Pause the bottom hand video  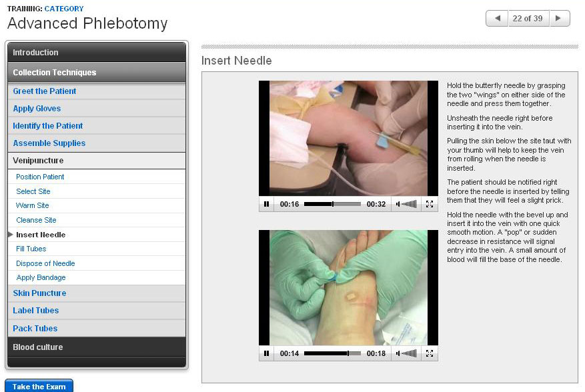coord(267,353)
